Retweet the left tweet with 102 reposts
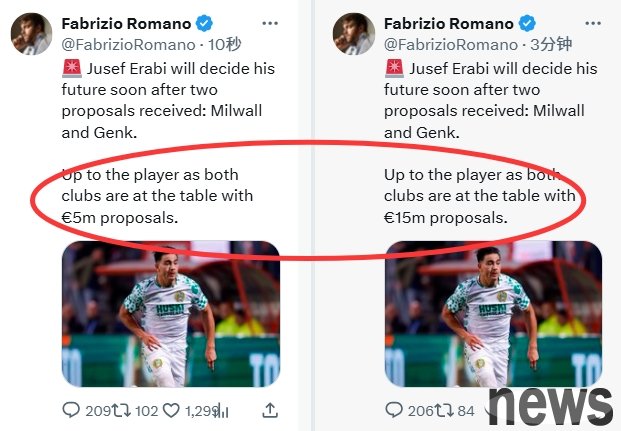Image resolution: width=621 pixels, height=431 pixels. pyautogui.click(x=123, y=410)
